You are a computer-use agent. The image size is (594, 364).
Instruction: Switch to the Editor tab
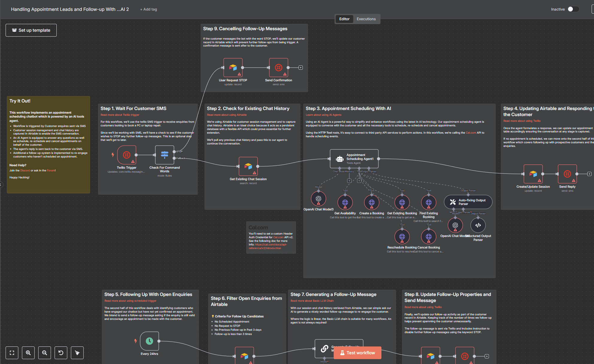[x=344, y=19]
